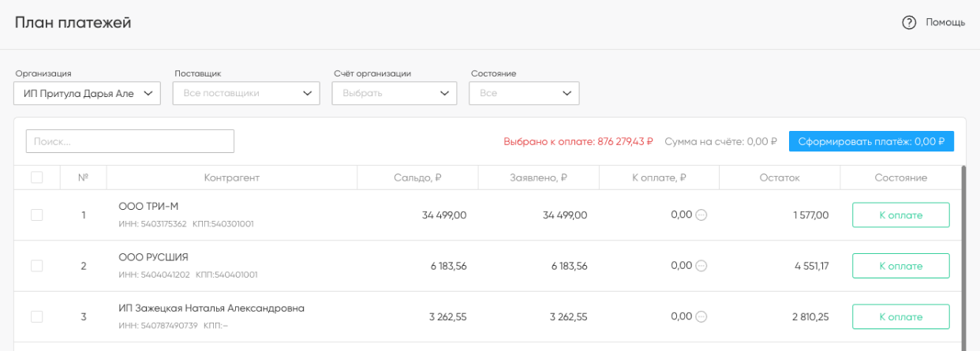Viewport: 980px width, 351px height.
Task: Click the Выбрано к оплате 876 279,43 ₽ text
Action: pos(578,142)
